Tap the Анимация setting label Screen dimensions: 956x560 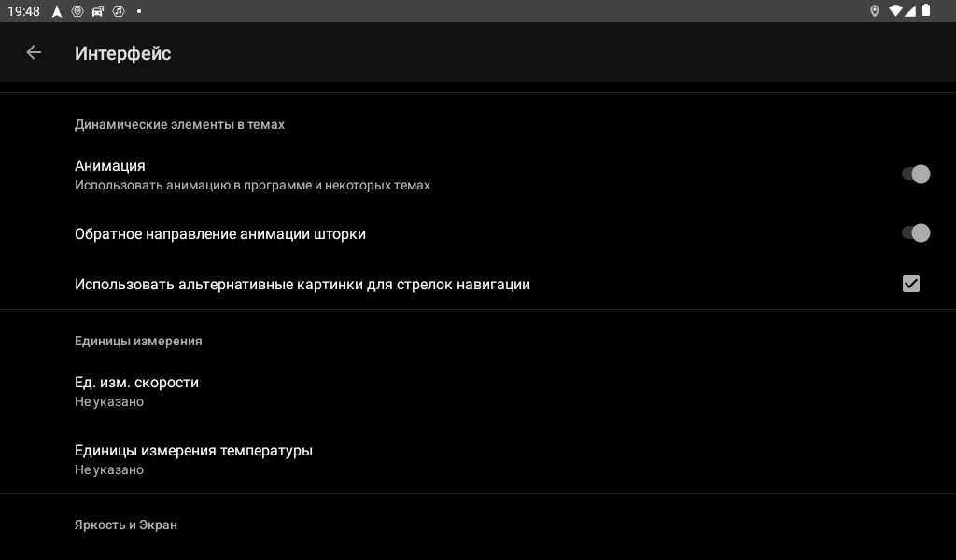coord(110,166)
